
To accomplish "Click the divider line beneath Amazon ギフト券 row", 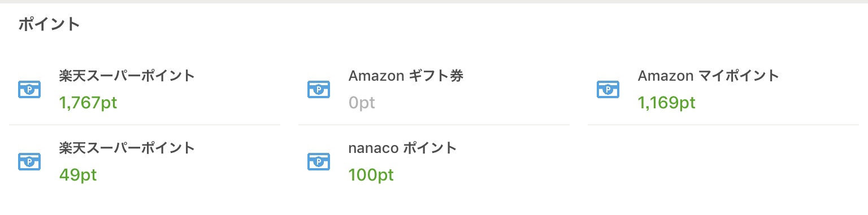I will click(434, 125).
